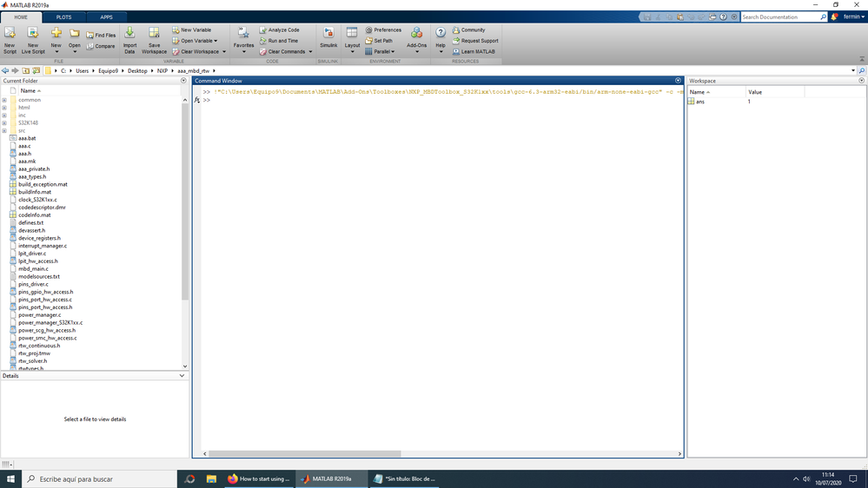Click the Search Documentation field
Viewport: 868px width, 488px height.
pos(780,17)
